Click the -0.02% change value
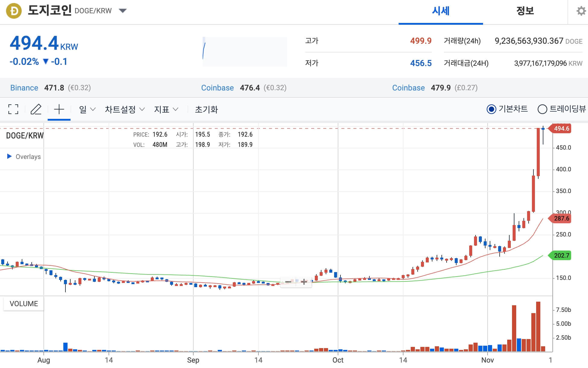Viewport: 588px width, 368px height. coord(24,62)
